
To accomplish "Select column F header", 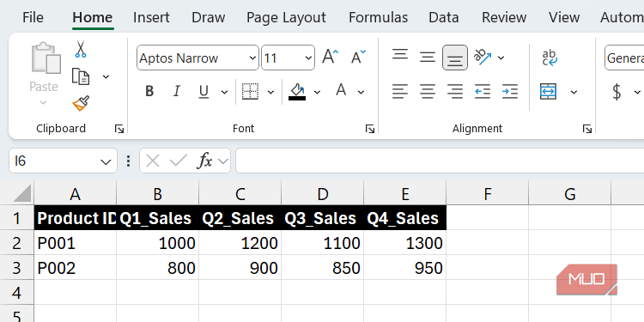I will click(x=488, y=193).
